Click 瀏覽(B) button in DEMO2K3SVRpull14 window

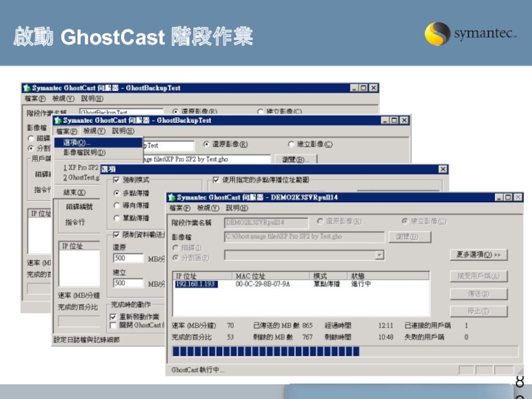coord(410,237)
